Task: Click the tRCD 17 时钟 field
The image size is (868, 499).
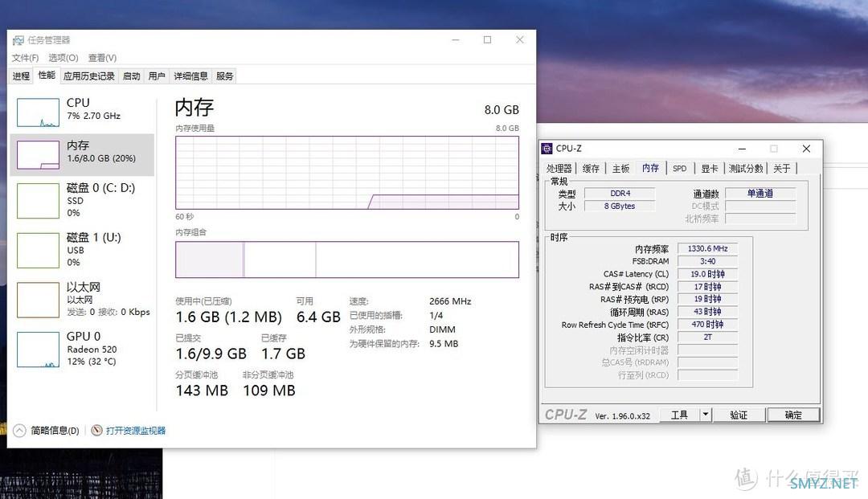Action: click(x=707, y=287)
